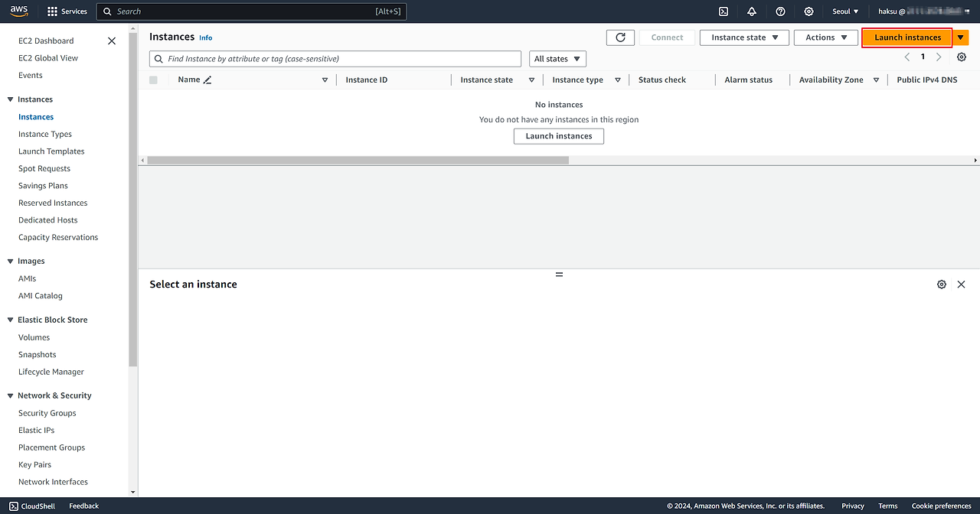Open the help question mark icon

tap(780, 11)
